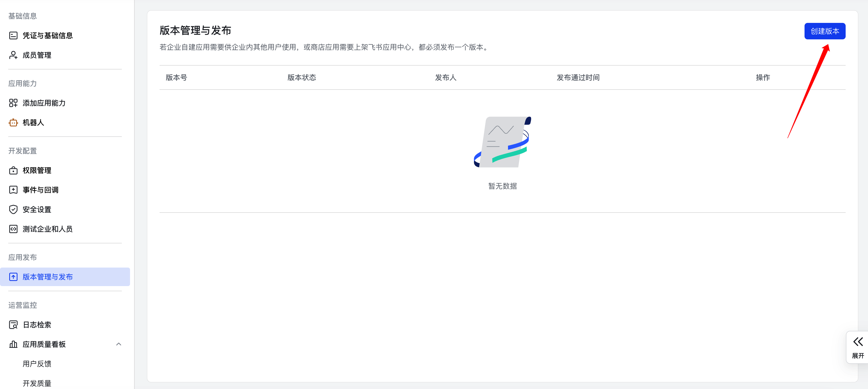The height and width of the screenshot is (389, 868).
Task: Click the 创建版本 button
Action: click(x=825, y=31)
